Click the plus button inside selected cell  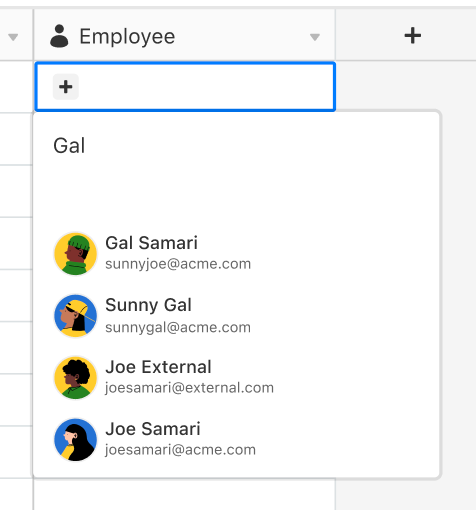tap(66, 87)
